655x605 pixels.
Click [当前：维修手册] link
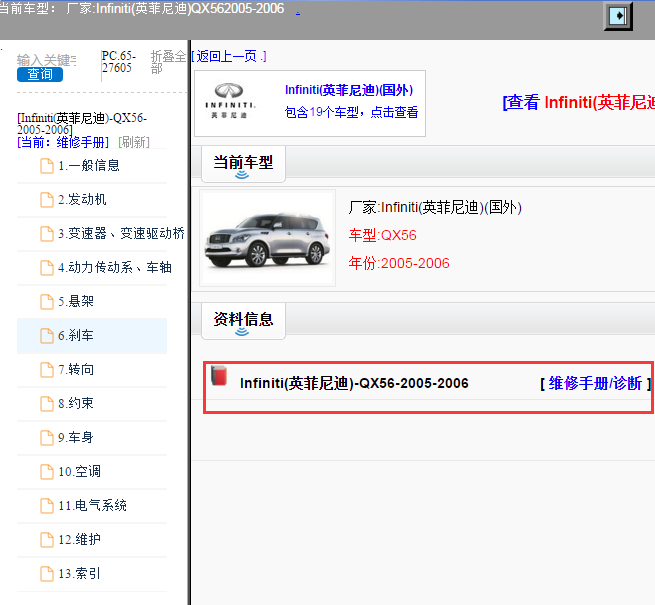(x=63, y=142)
